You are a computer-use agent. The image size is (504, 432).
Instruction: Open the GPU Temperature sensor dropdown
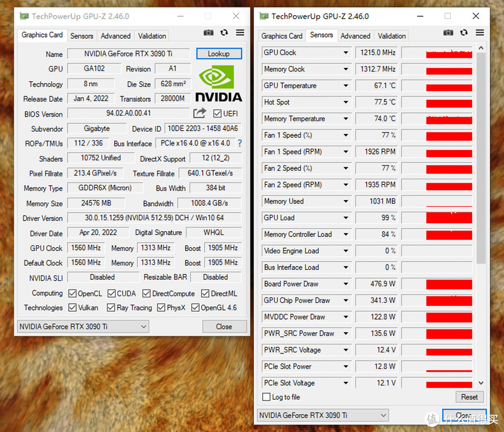(346, 85)
